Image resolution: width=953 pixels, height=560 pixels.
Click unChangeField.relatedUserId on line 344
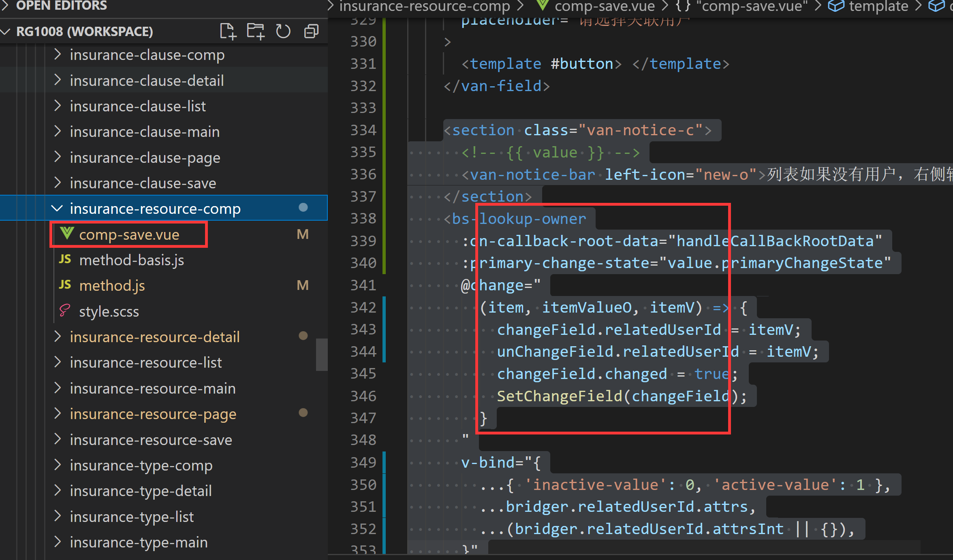pyautogui.click(x=618, y=351)
